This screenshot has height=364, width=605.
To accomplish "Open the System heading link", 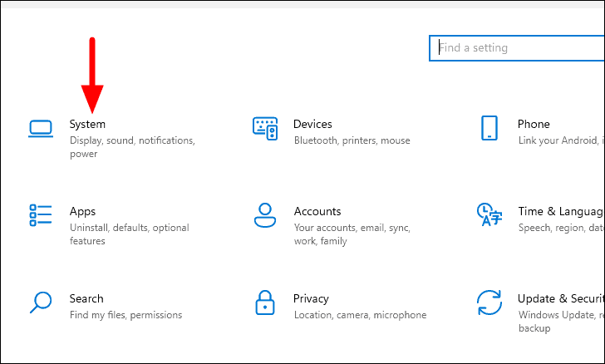I will (x=87, y=125).
